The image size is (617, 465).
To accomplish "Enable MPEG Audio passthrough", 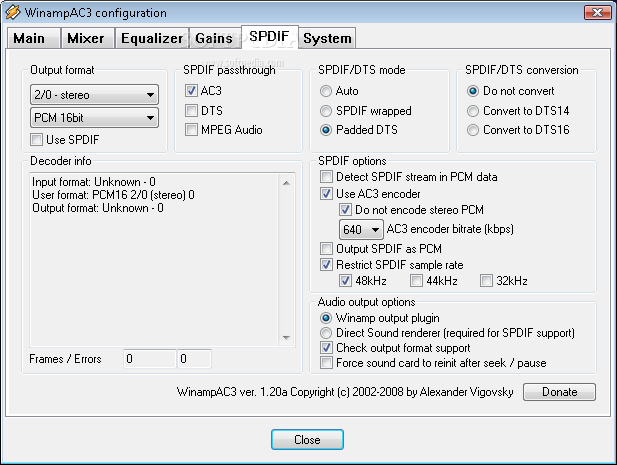I will click(192, 130).
